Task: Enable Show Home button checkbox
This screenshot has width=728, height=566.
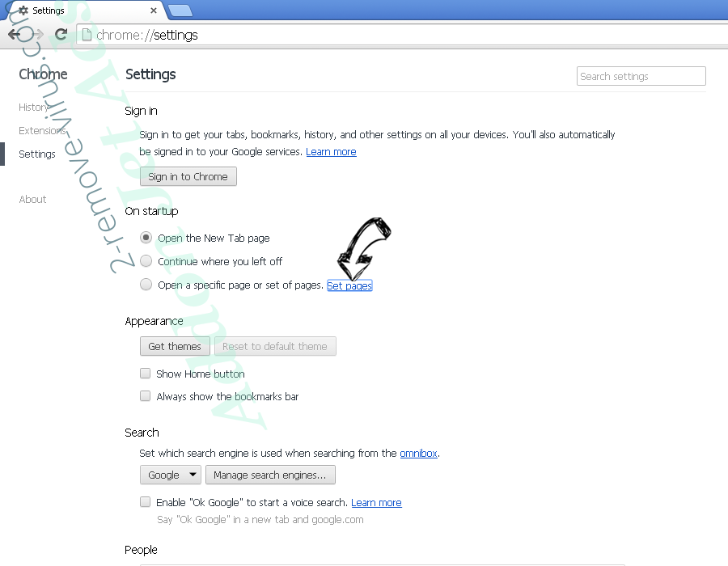Action: click(x=146, y=374)
